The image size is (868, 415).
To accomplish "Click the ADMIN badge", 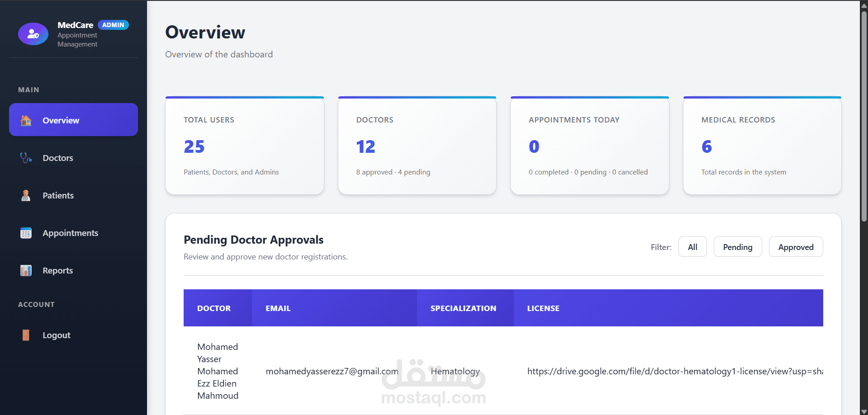I will coord(113,25).
